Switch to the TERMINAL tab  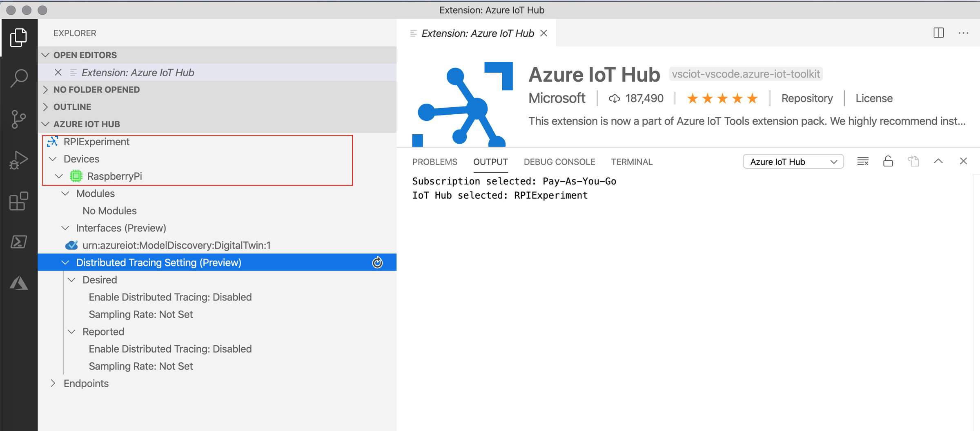[x=632, y=162]
